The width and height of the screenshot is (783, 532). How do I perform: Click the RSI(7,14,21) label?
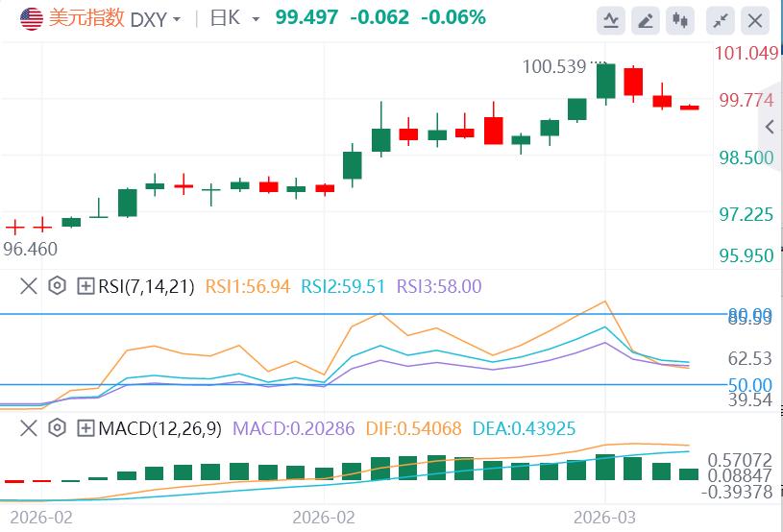146,286
